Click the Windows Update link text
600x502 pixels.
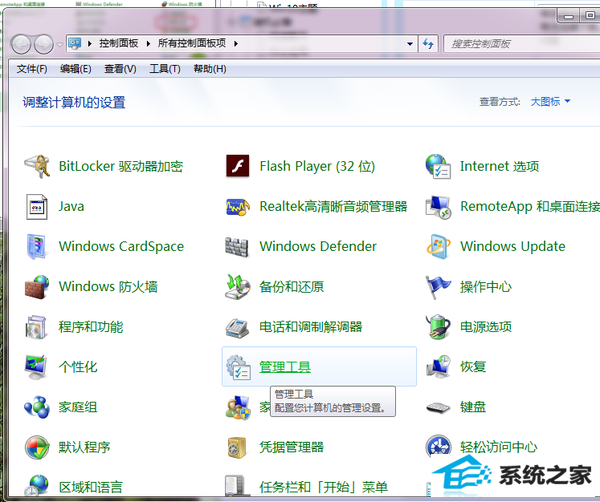click(x=513, y=246)
